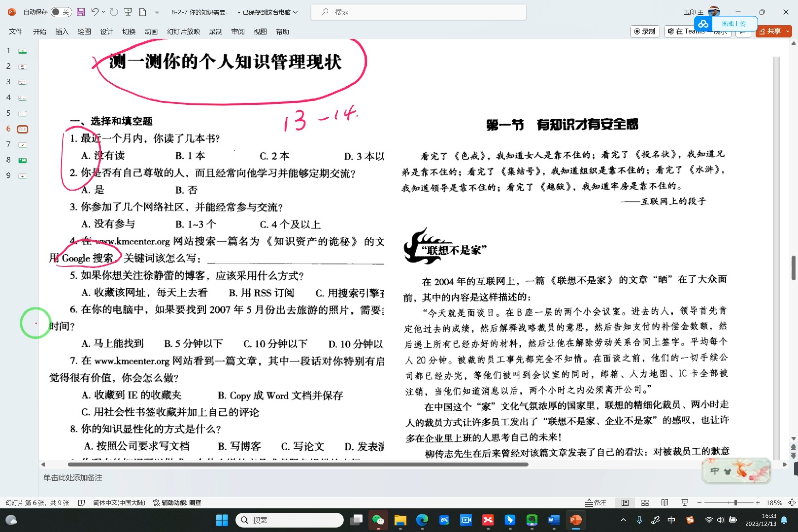Click the 录制 record button
Viewport: 798px width, 532px height.
click(645, 31)
